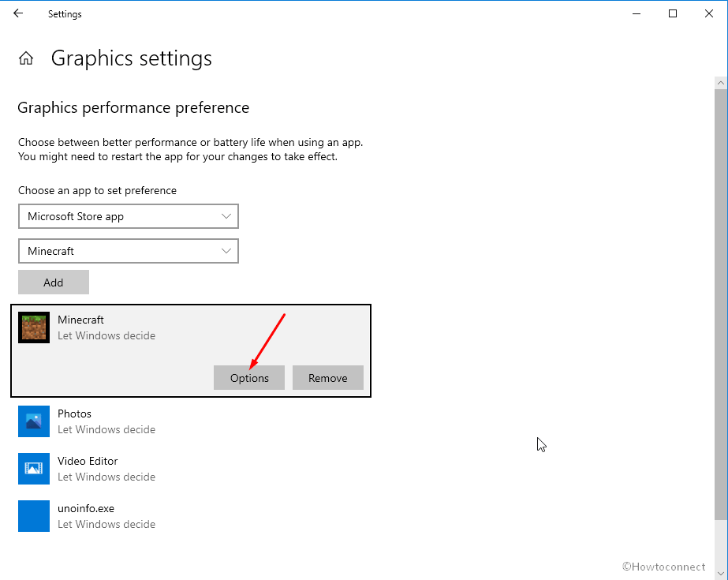The image size is (728, 580).
Task: Select the Photos app icon
Action: [34, 421]
